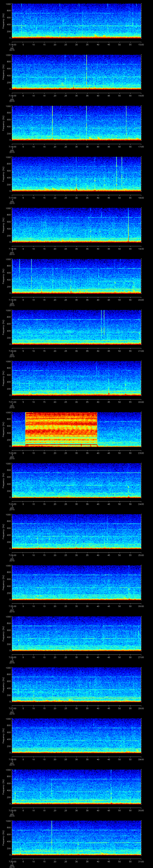Select the spectrogram panel starting at 7:16:00
Image resolution: width=153 pixels, height=868 pixels.
point(77,123)
